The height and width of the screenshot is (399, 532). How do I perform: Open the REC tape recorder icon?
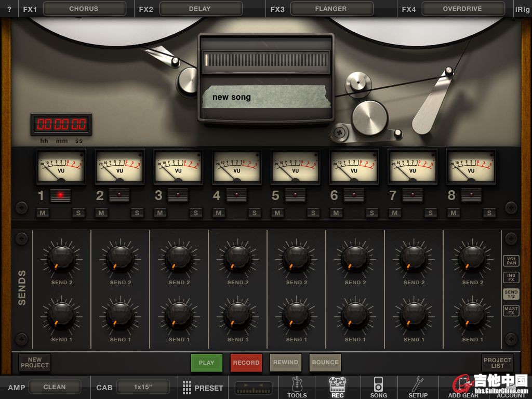tap(338, 387)
